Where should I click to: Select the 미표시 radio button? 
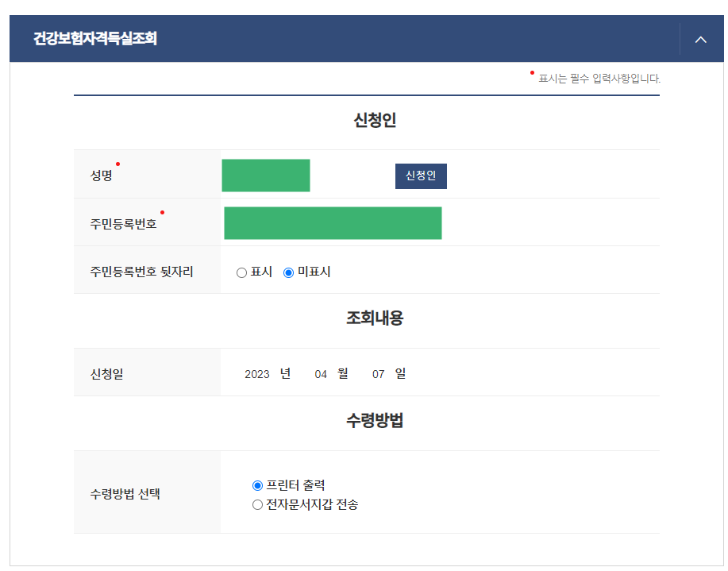point(288,272)
